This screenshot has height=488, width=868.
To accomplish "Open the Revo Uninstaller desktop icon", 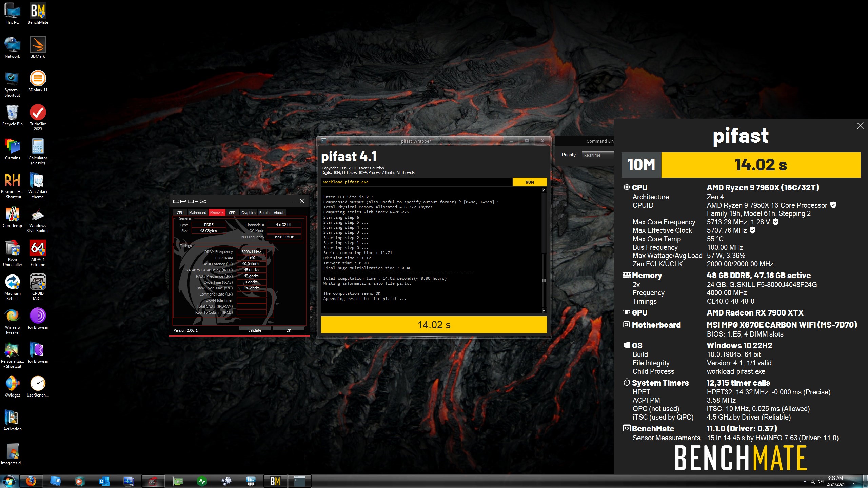I will click(12, 253).
